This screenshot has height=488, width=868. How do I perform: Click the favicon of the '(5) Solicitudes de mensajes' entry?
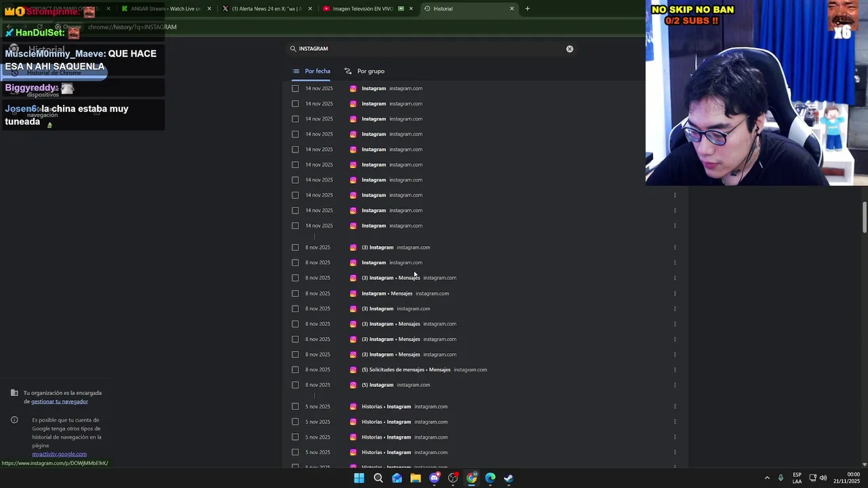click(x=353, y=369)
